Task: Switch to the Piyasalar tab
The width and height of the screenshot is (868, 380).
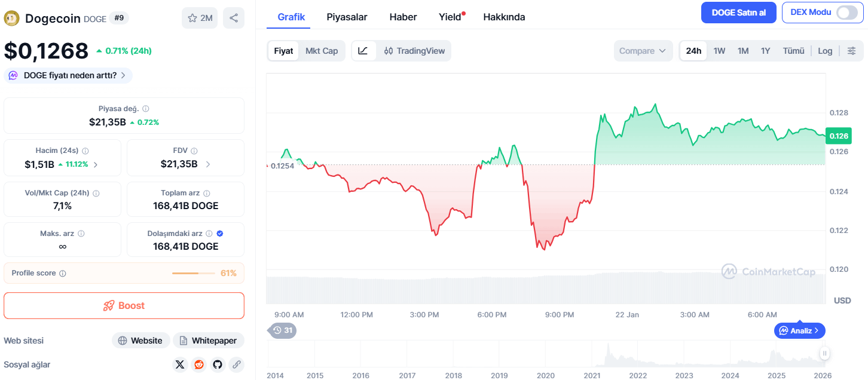Action: (x=347, y=17)
